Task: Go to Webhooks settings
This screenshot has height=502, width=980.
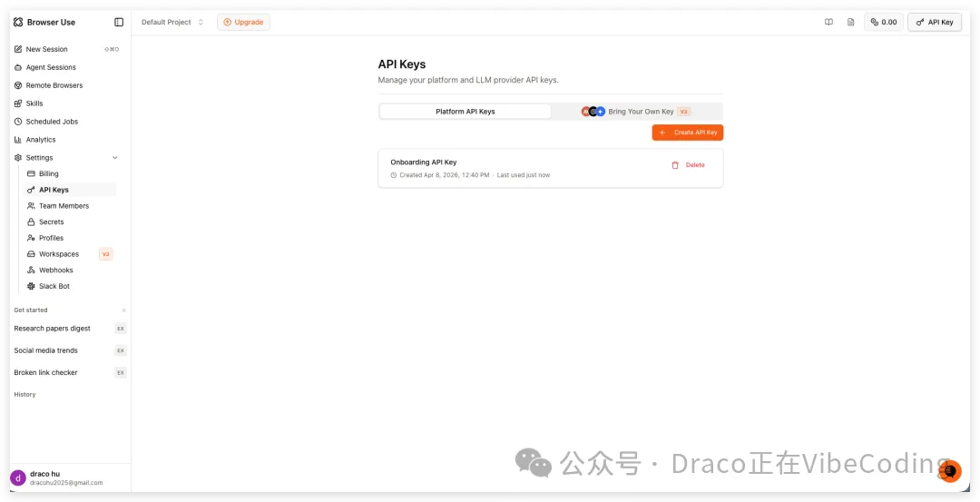Action: click(x=55, y=271)
